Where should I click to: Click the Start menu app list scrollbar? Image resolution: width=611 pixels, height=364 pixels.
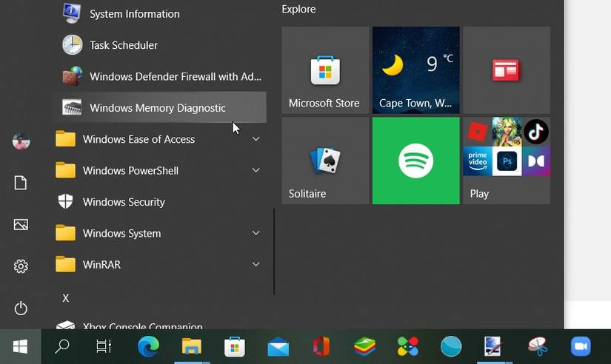coord(274,252)
